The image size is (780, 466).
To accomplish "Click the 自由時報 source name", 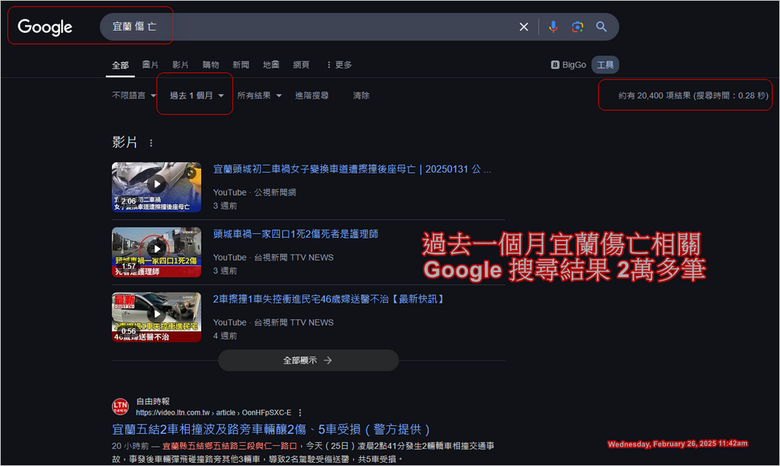I will [x=153, y=401].
